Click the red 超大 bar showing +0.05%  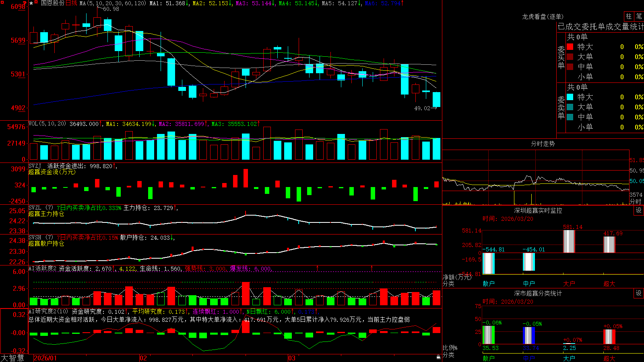(x=609, y=337)
